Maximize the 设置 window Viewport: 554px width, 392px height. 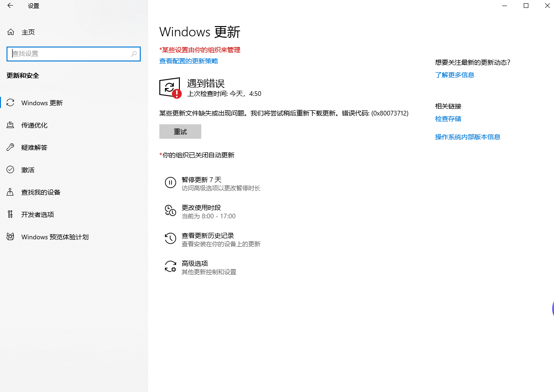[526, 6]
